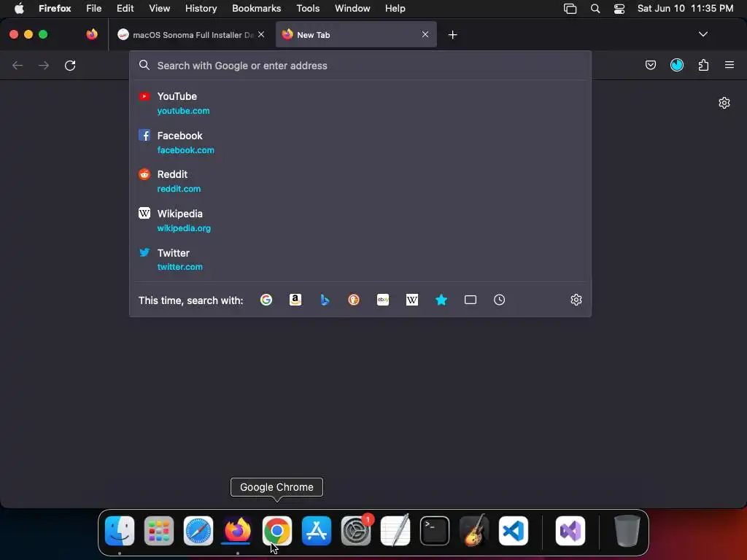The height and width of the screenshot is (560, 747).
Task: Click date and time in menu bar
Action: click(x=685, y=8)
